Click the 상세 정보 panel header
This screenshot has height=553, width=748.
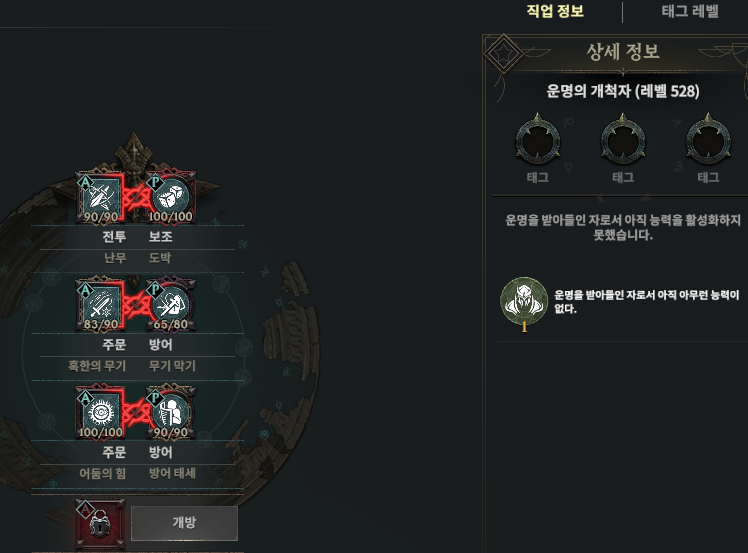[623, 52]
